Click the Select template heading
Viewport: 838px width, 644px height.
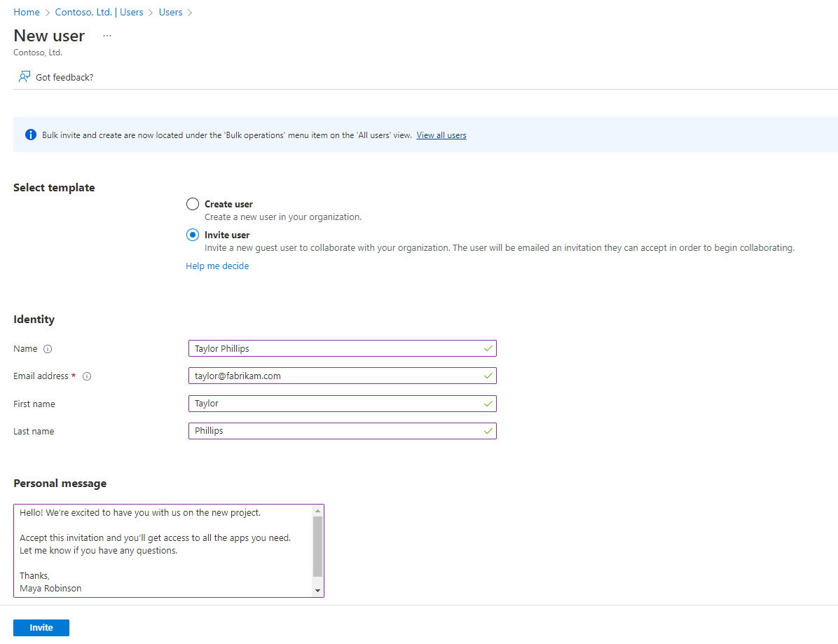[54, 188]
